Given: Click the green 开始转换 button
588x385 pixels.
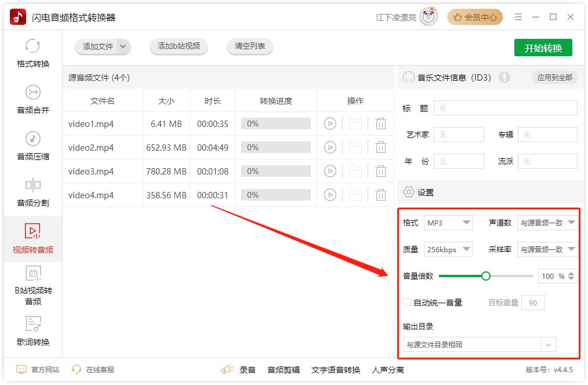Looking at the screenshot, I should pos(543,48).
